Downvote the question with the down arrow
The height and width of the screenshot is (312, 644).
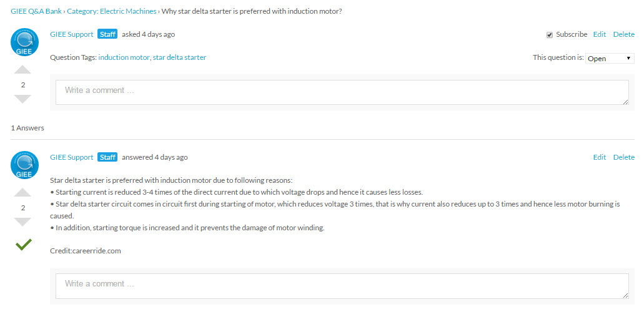coord(22,99)
